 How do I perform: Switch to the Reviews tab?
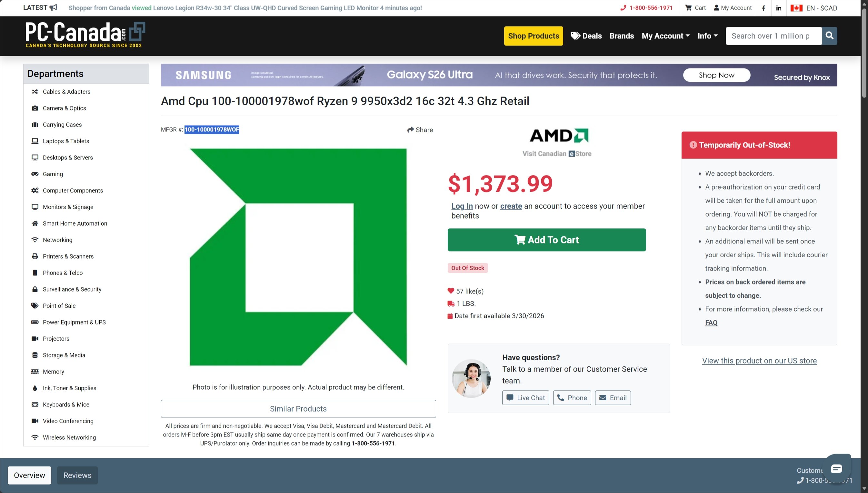(77, 475)
